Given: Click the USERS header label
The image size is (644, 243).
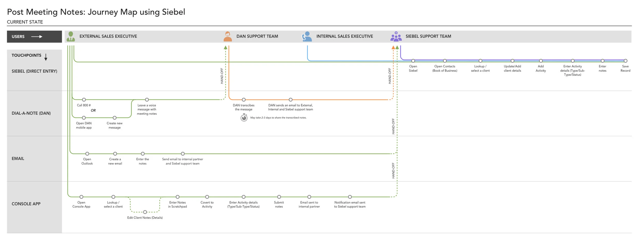Looking at the screenshot, I should pyautogui.click(x=18, y=37).
